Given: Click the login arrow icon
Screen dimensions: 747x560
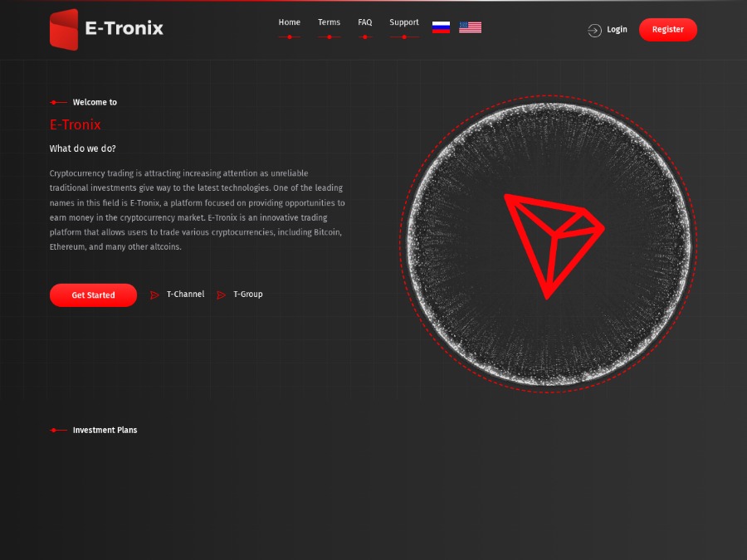Looking at the screenshot, I should pos(594,31).
